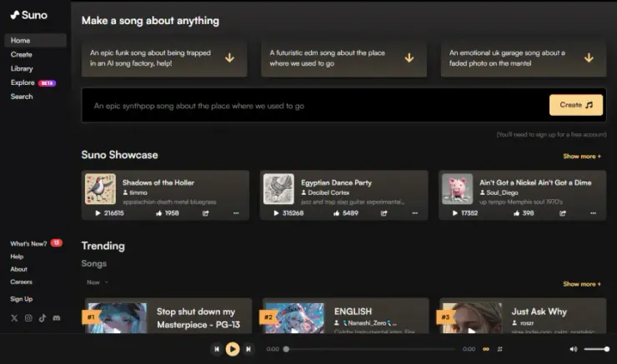Use the futuristic edm song prompt arrow
This screenshot has height=364, width=617.
click(409, 57)
